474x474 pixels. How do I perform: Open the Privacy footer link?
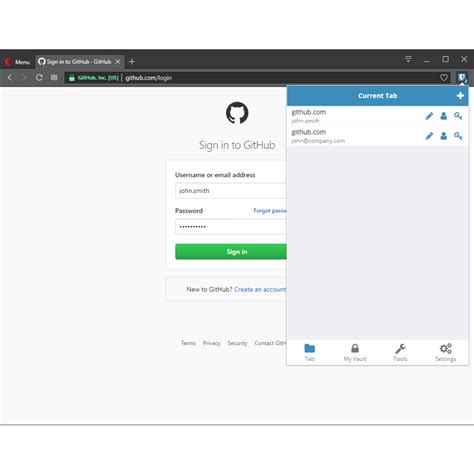[212, 343]
